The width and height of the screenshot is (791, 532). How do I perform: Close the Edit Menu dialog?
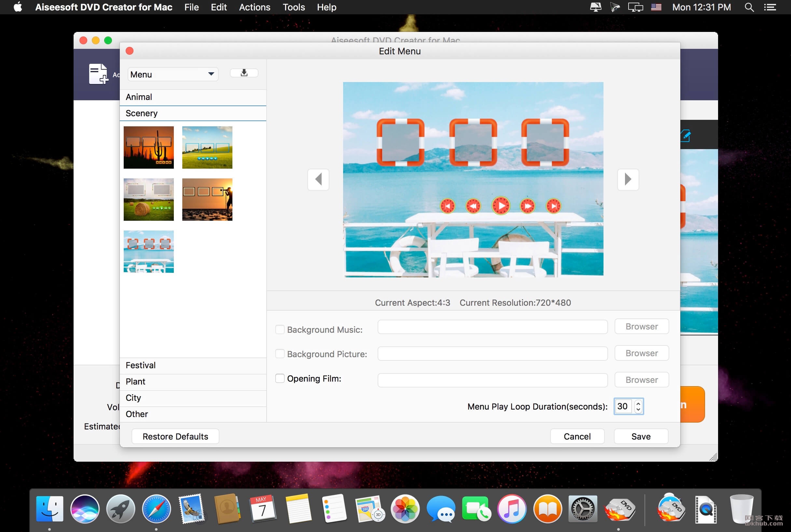(x=130, y=51)
